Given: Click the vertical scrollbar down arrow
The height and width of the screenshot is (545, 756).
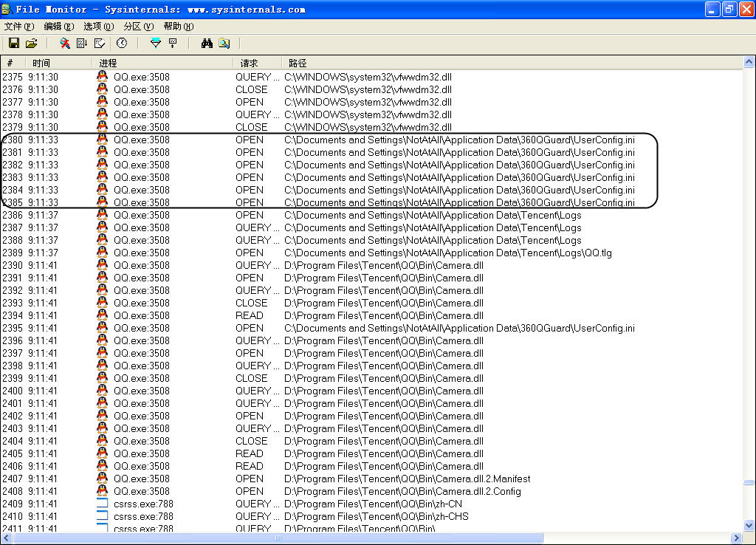Looking at the screenshot, I should tap(749, 526).
